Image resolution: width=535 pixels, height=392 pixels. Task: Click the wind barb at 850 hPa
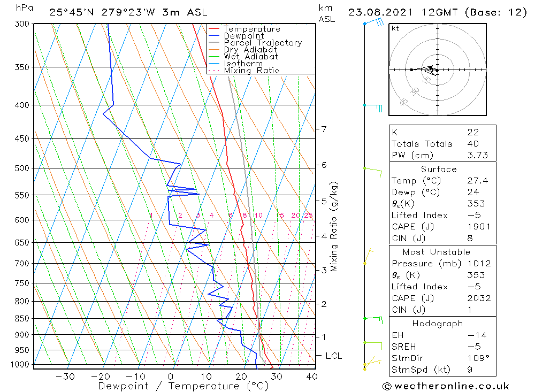tap(373, 319)
